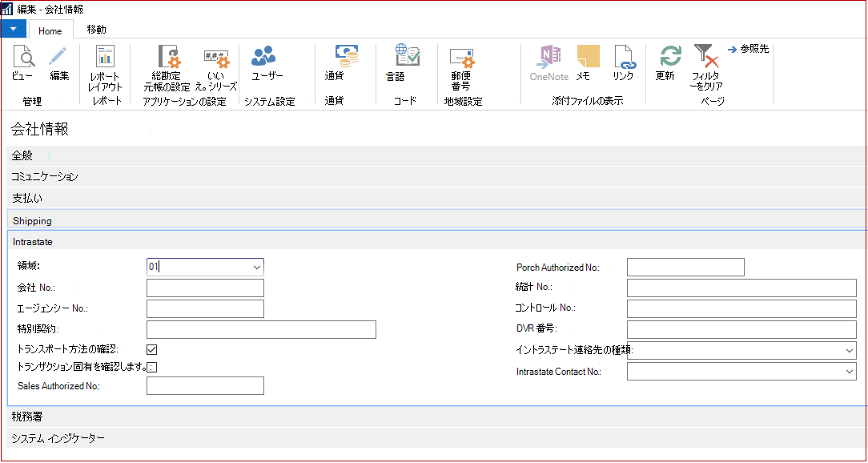868x463 pixels.
Task: Click the 編集 (Edit) pencil icon
Action: [58, 57]
